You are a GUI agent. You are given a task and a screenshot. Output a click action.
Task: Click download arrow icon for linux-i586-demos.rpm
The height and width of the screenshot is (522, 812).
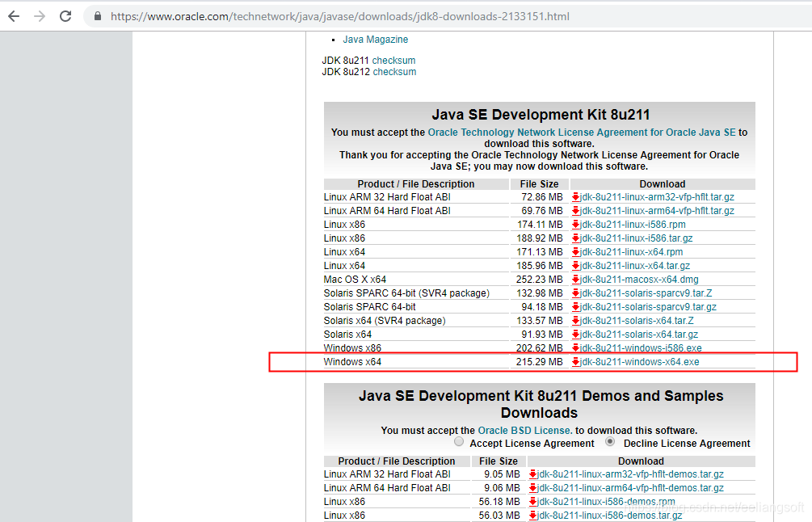pos(533,502)
